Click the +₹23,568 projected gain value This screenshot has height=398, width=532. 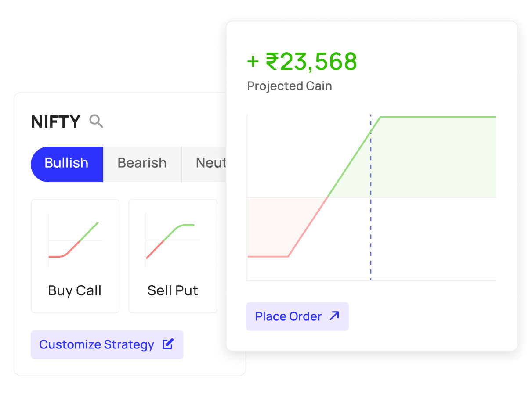[302, 61]
